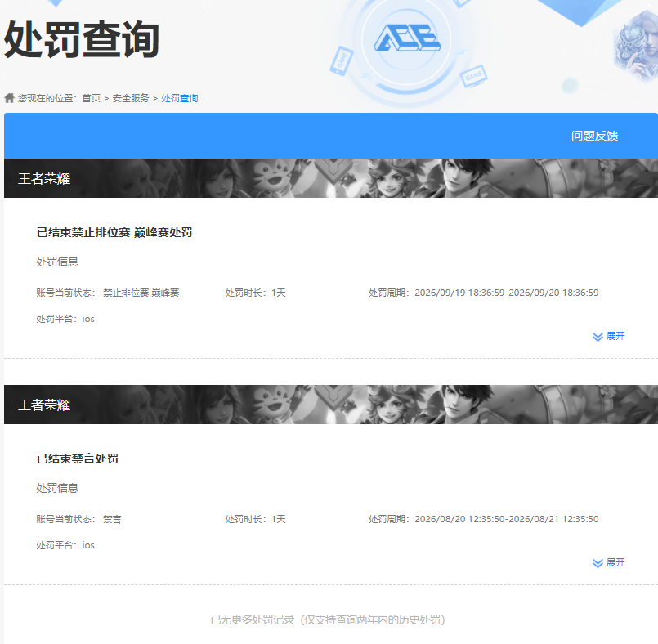
Task: Click 处罚时长: 1天 in the 禁言 record
Action: click(x=255, y=519)
